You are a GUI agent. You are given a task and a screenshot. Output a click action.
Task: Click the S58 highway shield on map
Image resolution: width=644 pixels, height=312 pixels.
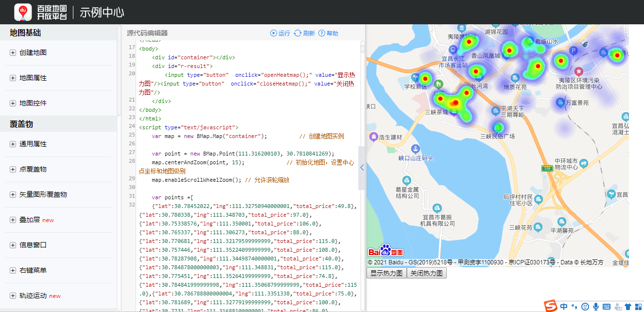point(548,168)
